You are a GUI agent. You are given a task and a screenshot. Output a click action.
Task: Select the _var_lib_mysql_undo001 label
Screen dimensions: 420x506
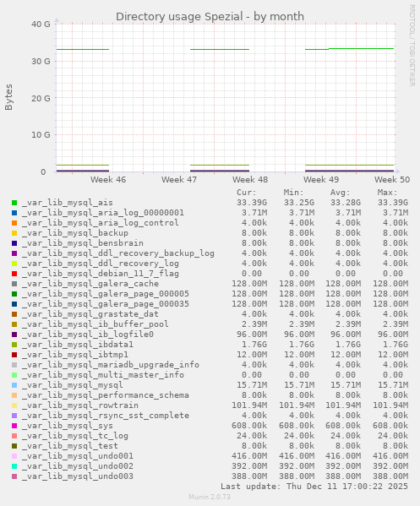tap(78, 456)
